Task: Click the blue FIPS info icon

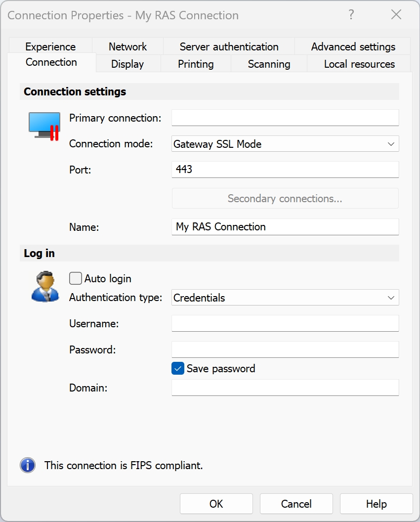Action: tap(28, 465)
